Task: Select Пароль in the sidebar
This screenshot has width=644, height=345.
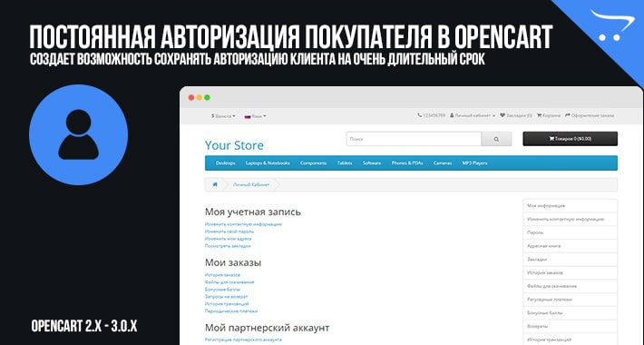Action: coord(570,232)
